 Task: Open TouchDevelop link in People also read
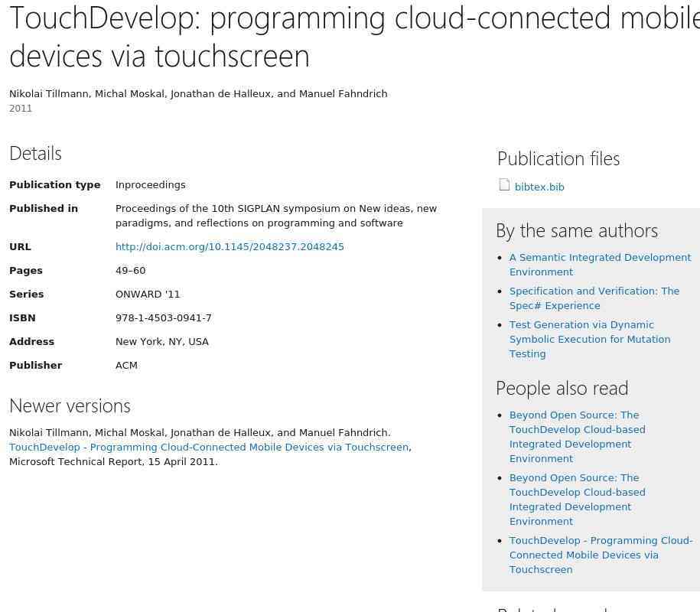click(601, 555)
